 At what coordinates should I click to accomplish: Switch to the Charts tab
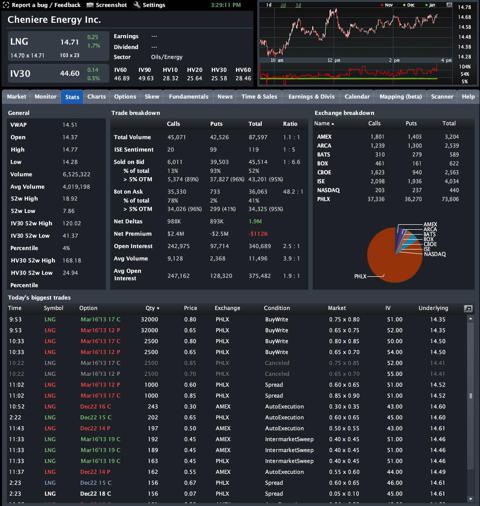pos(96,97)
